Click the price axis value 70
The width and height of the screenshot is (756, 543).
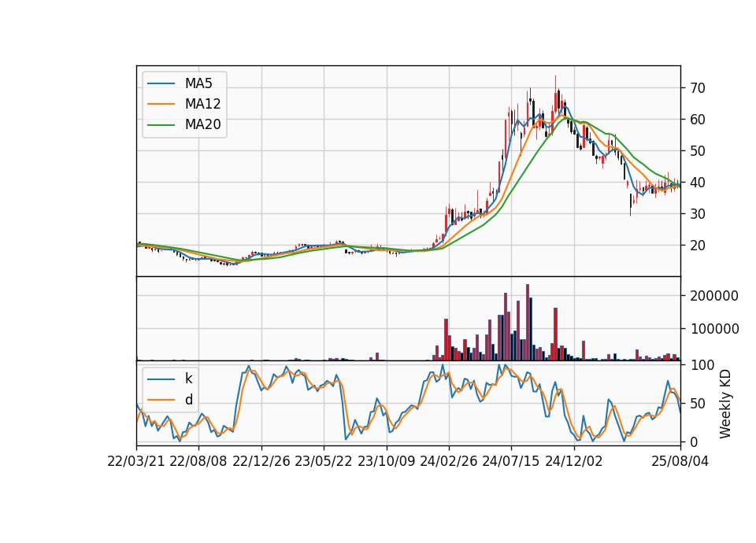698,88
